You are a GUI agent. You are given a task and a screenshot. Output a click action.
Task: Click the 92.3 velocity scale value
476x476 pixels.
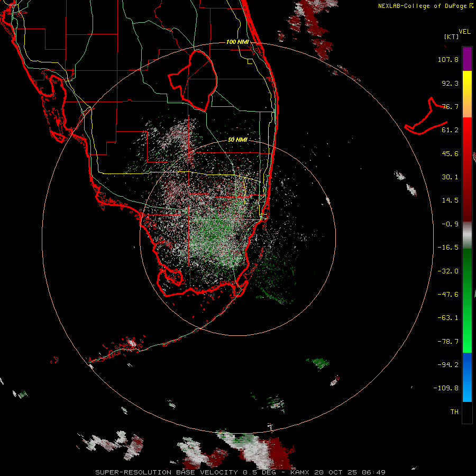coord(450,83)
